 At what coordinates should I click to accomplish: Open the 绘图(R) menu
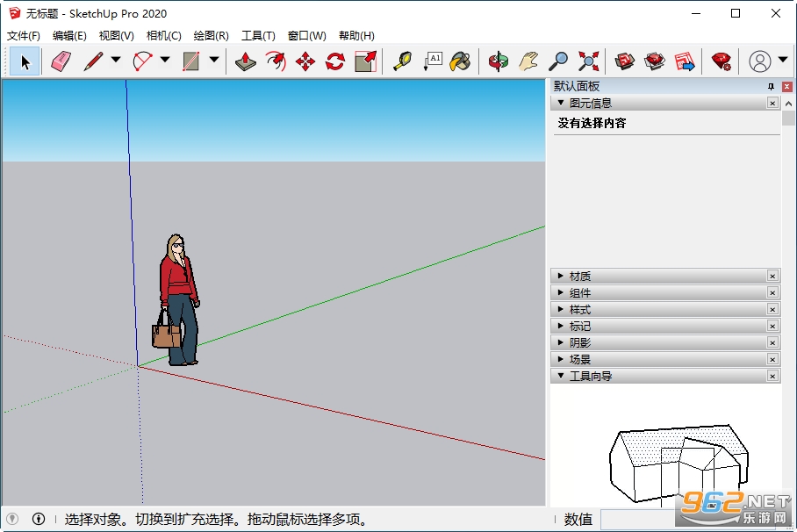click(x=211, y=36)
